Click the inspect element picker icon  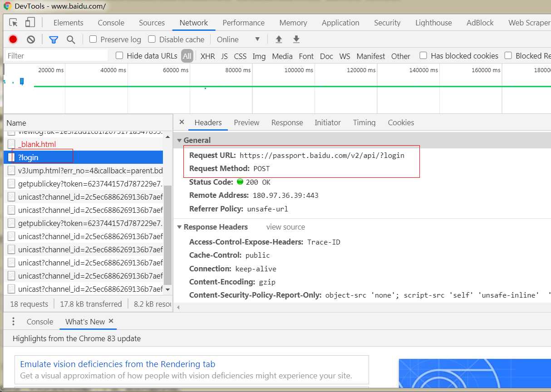click(x=14, y=23)
